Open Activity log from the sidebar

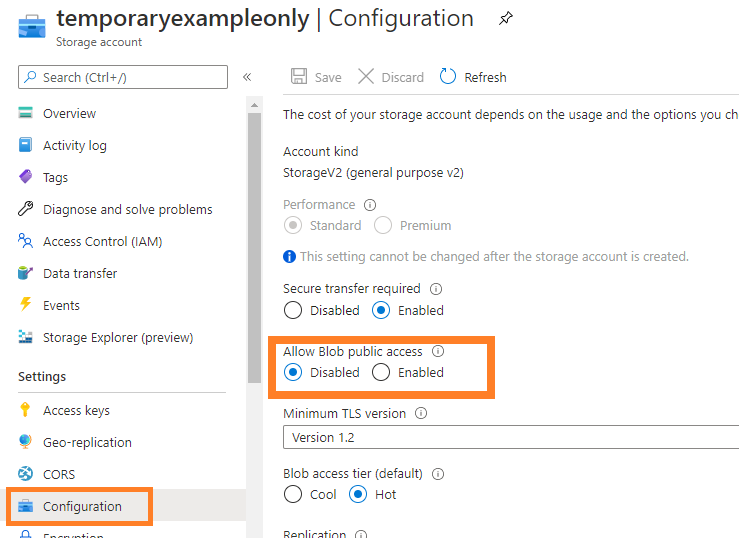74,145
